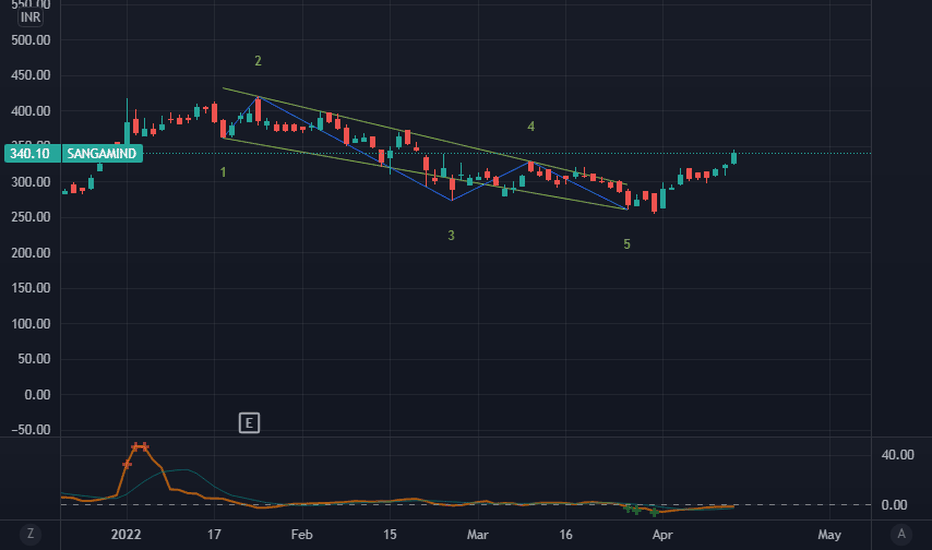Click wave label 1 on chart

[x=223, y=172]
